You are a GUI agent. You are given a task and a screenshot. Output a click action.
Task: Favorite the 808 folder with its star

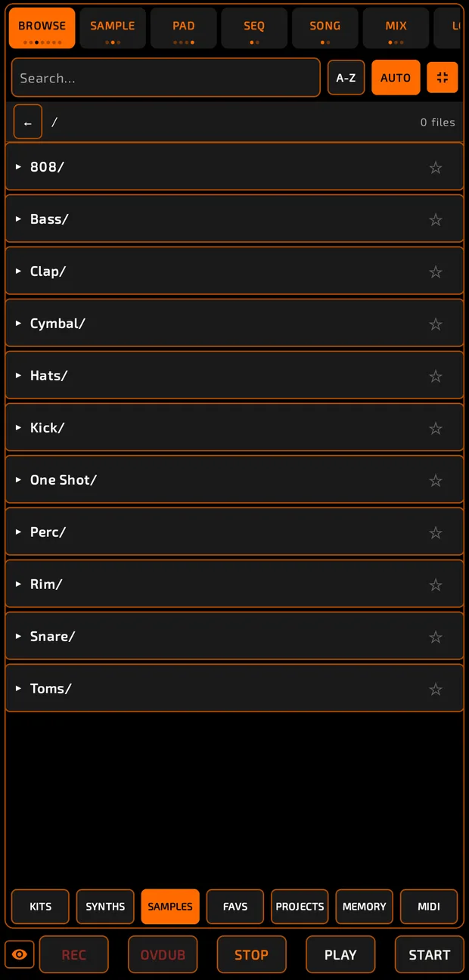[436, 167]
